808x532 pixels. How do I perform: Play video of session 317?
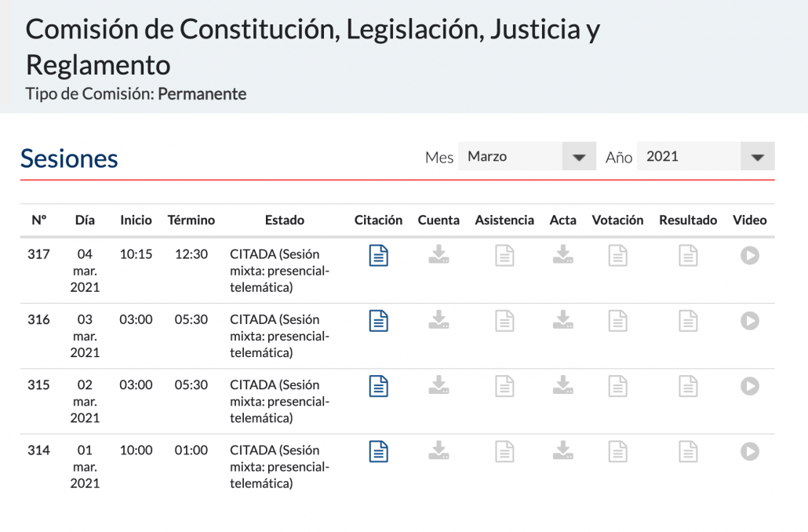[x=750, y=256]
